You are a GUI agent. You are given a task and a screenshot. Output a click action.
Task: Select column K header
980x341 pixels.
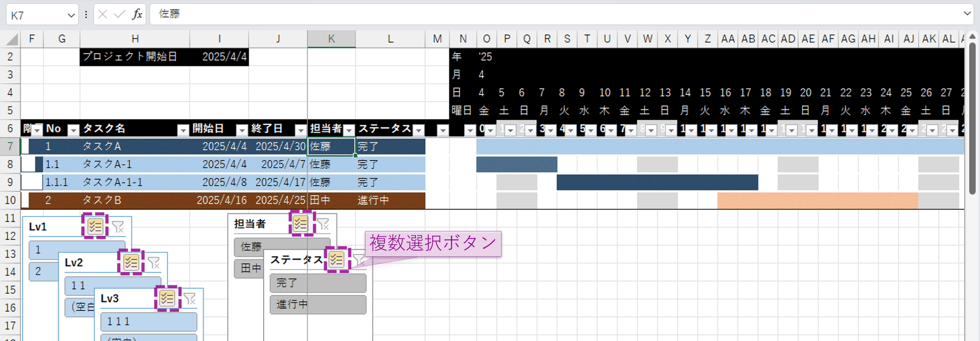click(331, 39)
